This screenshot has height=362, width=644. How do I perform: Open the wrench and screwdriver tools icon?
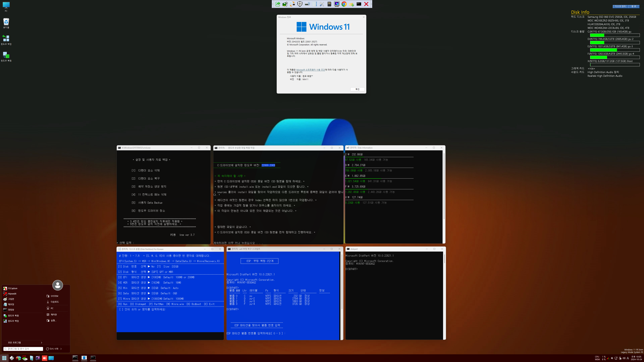322,4
